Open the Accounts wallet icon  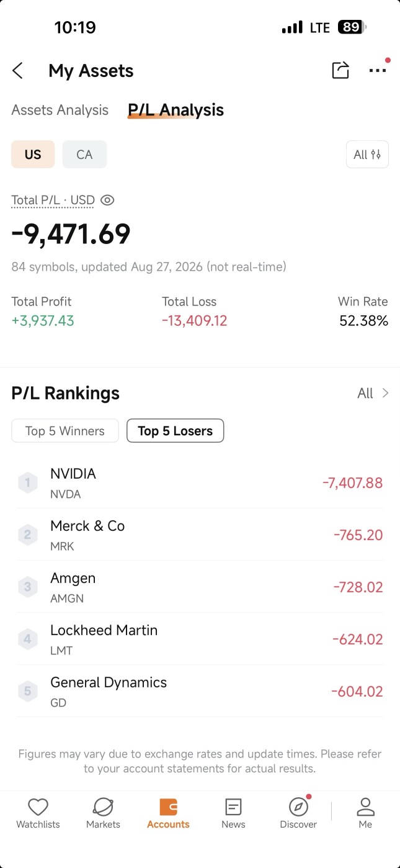pyautogui.click(x=168, y=807)
